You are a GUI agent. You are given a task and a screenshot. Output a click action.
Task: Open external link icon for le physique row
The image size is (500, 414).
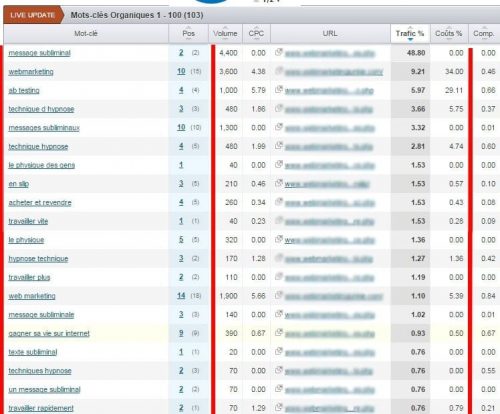(x=279, y=239)
